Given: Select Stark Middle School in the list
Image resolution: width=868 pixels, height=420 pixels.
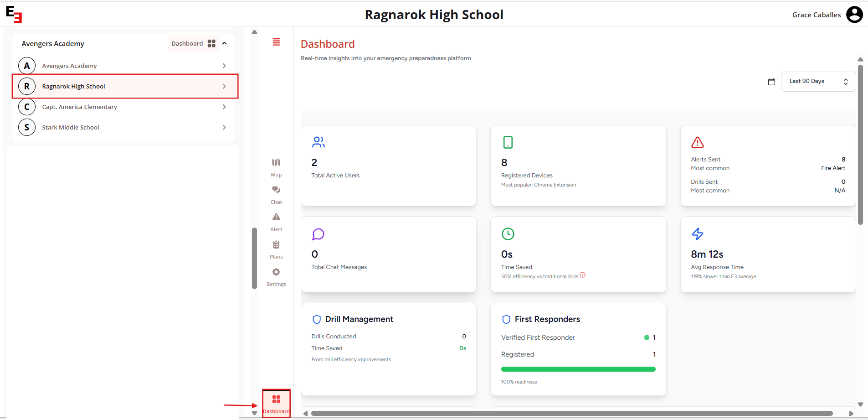Looking at the screenshot, I should click(x=123, y=127).
